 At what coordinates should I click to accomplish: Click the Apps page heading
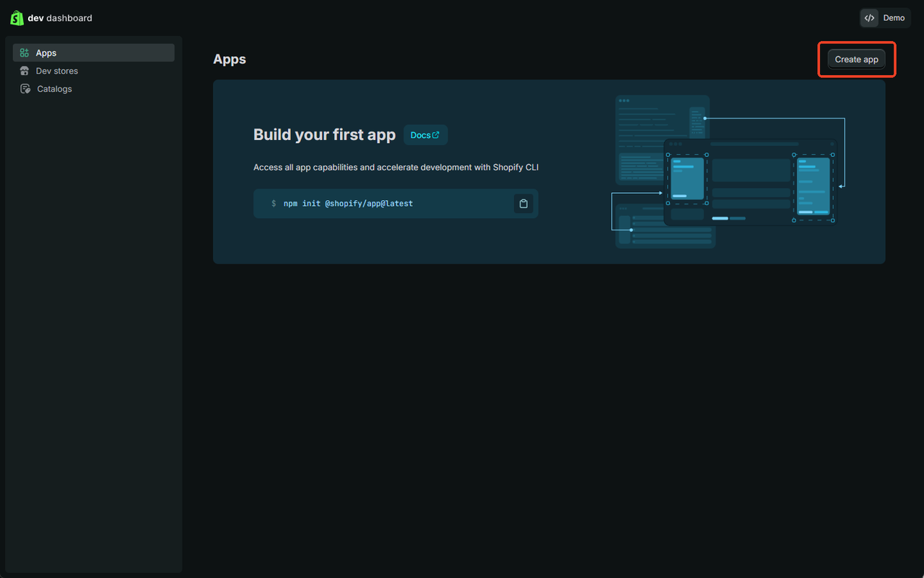(x=230, y=59)
